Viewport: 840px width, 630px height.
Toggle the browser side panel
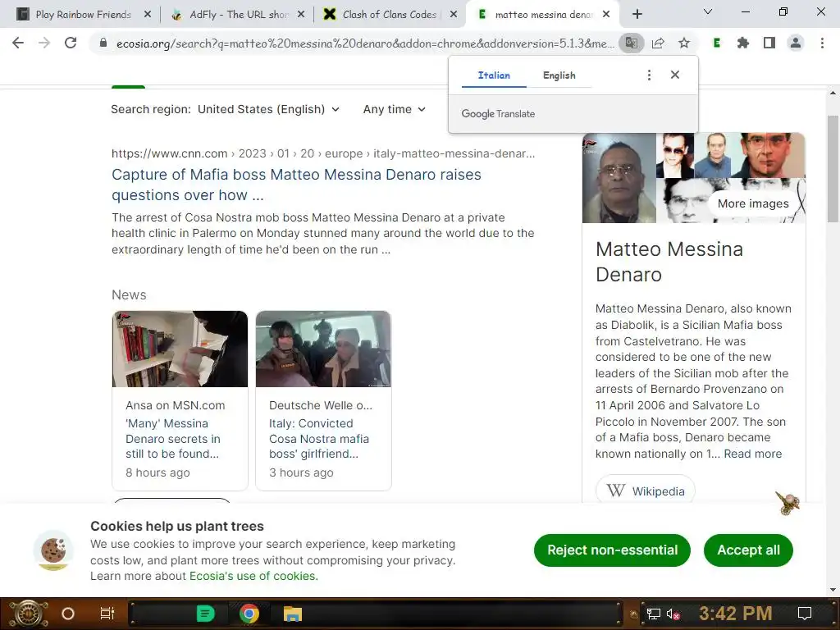(x=769, y=43)
